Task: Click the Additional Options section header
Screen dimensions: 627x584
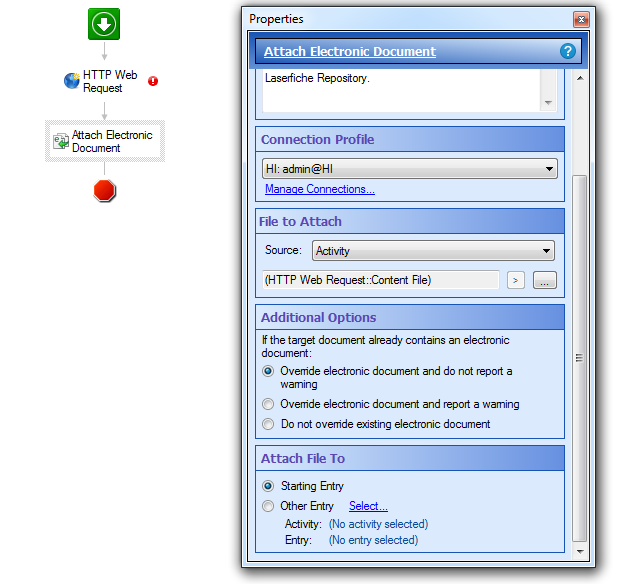Action: [409, 317]
